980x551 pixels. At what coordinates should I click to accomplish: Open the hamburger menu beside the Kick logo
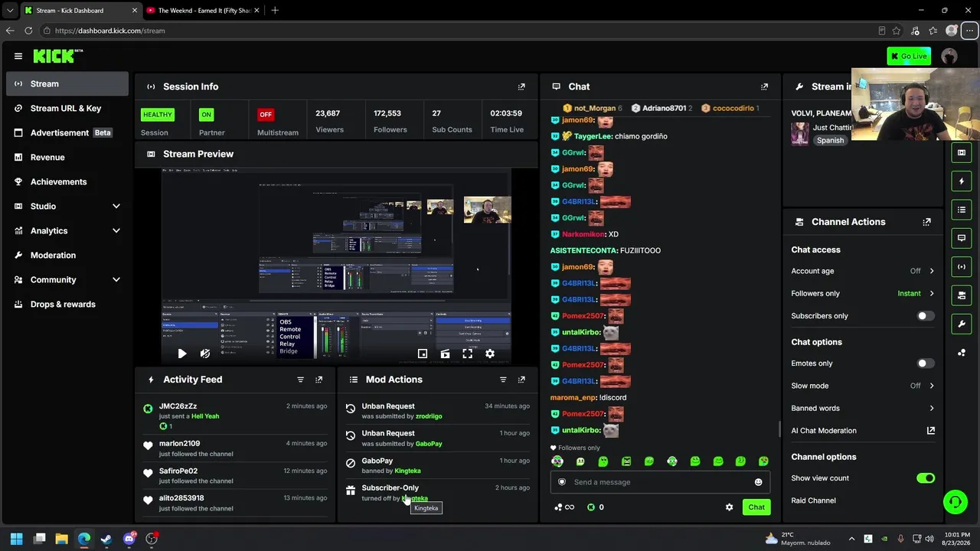pyautogui.click(x=18, y=56)
